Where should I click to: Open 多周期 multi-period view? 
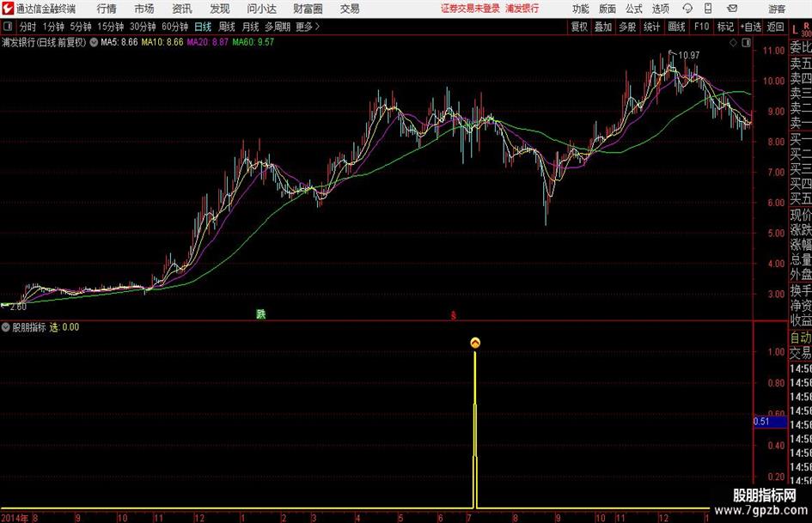coord(278,27)
